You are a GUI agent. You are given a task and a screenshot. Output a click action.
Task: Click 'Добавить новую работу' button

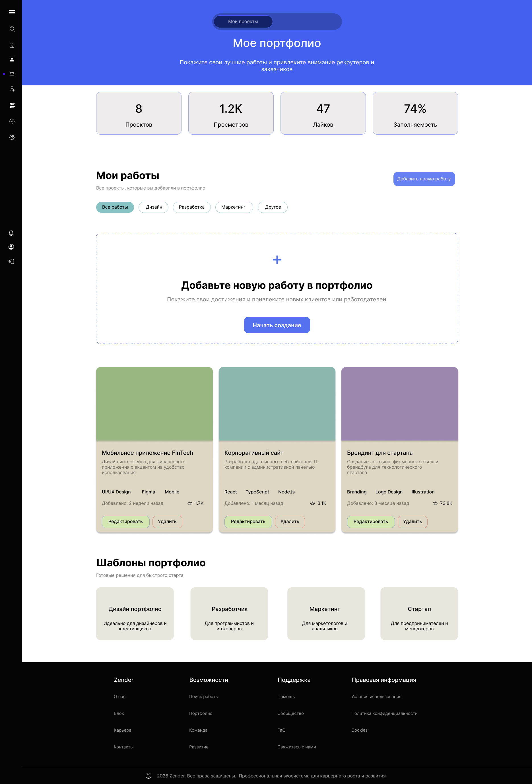click(424, 179)
